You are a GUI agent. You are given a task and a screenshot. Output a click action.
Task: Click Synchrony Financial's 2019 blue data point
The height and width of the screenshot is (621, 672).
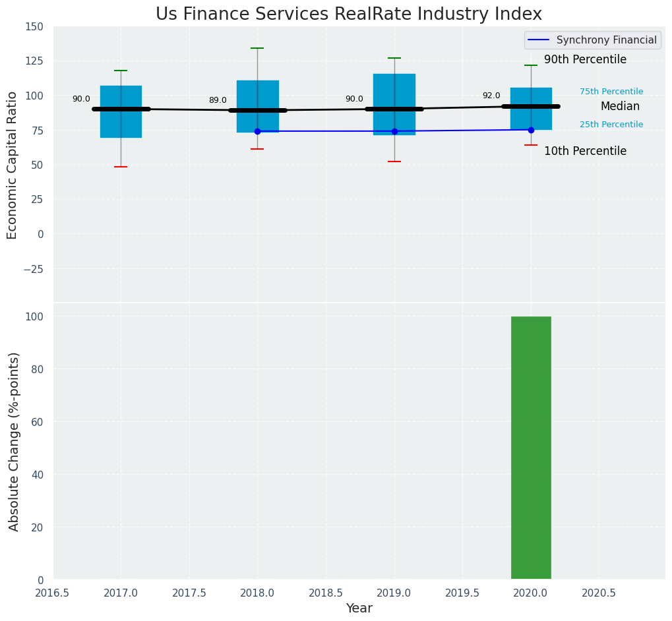point(394,131)
